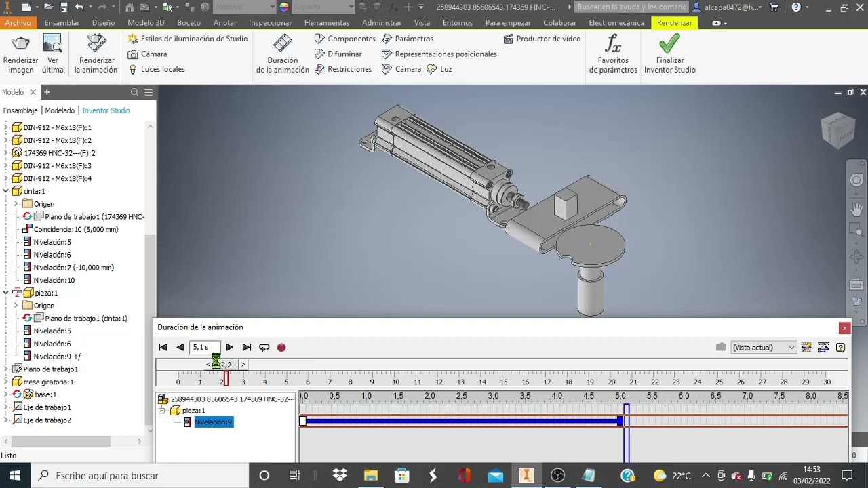Collapse pieza:1 node in model browser

click(x=7, y=293)
